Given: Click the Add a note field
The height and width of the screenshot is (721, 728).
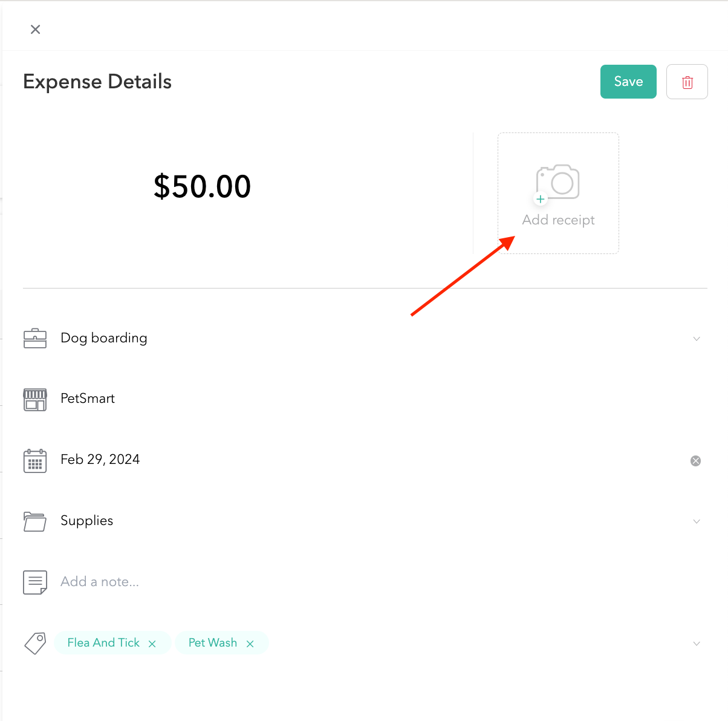Looking at the screenshot, I should tap(100, 582).
